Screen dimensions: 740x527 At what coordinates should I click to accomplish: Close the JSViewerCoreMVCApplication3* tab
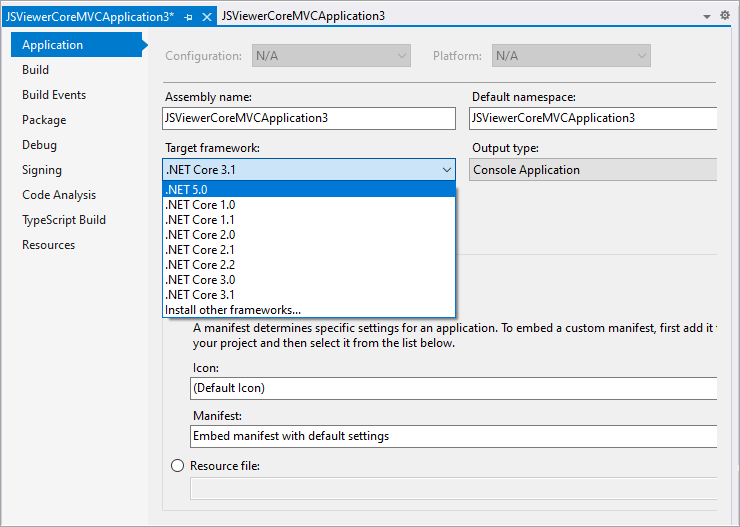207,17
